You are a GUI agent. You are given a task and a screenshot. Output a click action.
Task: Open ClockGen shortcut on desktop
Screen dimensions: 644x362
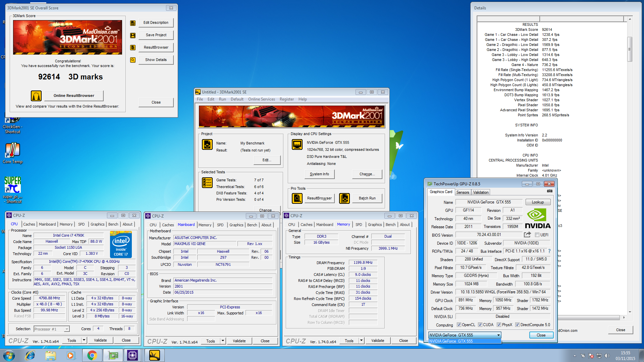(x=12, y=125)
